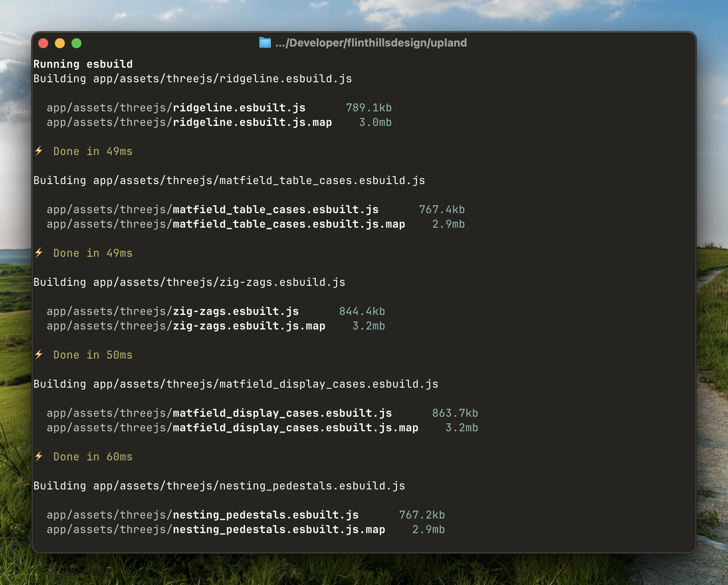Click the 789.1kb file size value
The width and height of the screenshot is (728, 585).
[369, 108]
